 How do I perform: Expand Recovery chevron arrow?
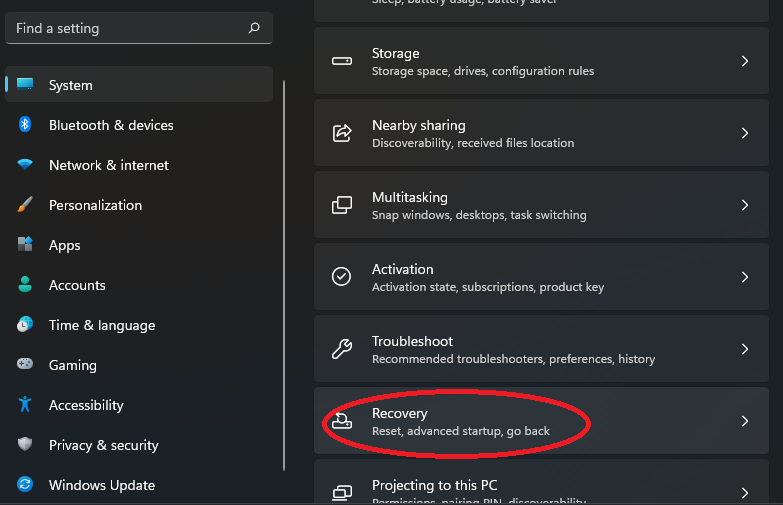click(745, 421)
